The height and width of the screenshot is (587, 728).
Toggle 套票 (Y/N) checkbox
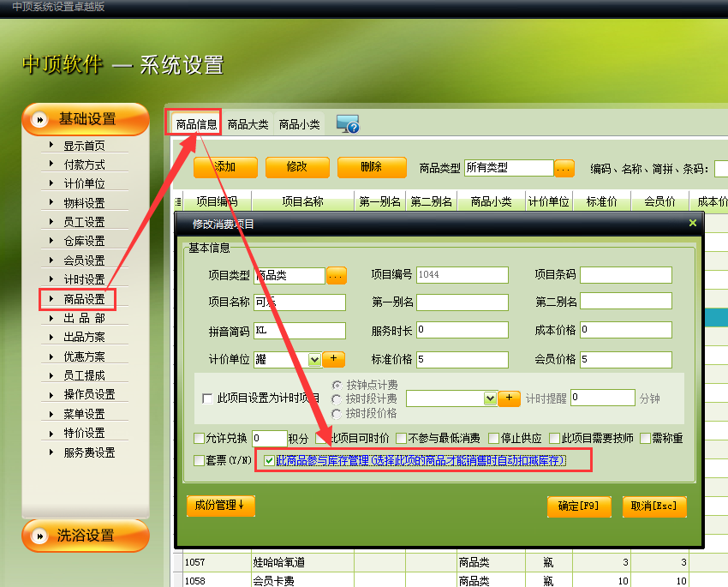(199, 460)
